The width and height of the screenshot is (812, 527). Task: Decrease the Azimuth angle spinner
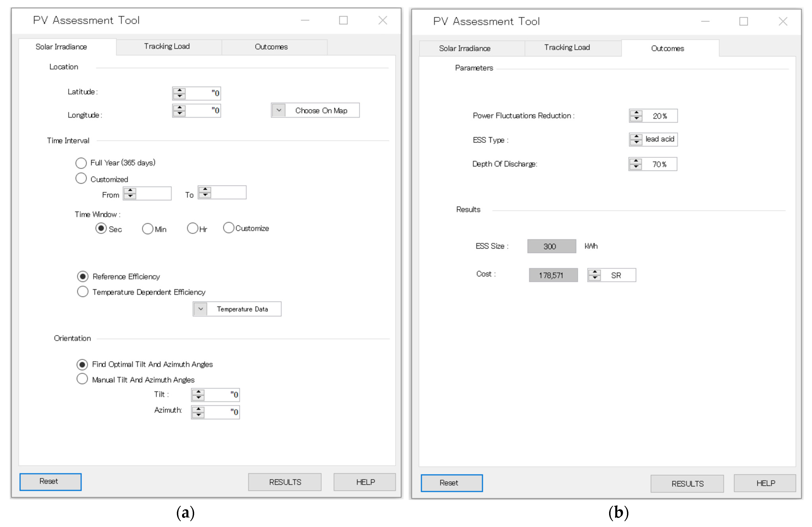(198, 415)
